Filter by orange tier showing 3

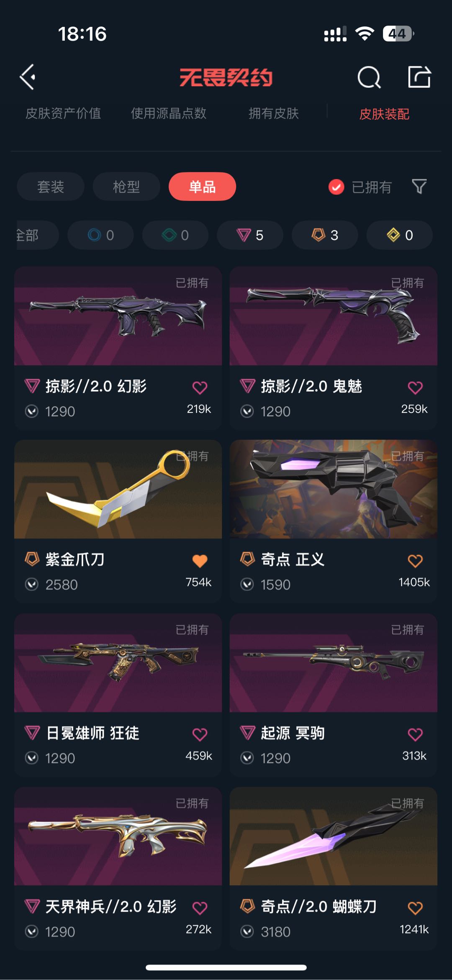325,235
